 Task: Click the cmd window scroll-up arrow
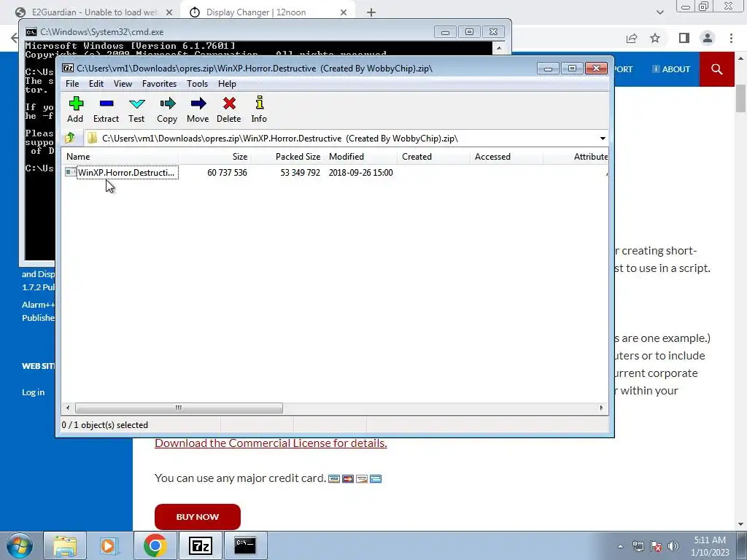(x=499, y=47)
